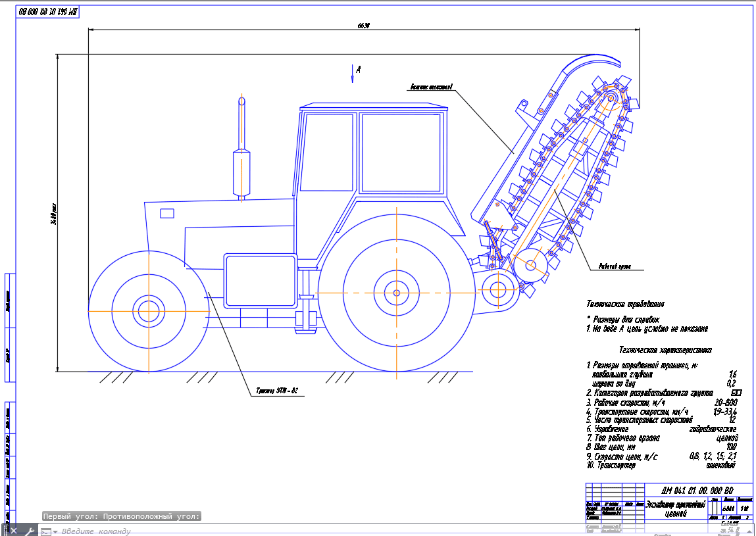Select the note '* Размеры для справок'
This screenshot has height=536, width=756.
pos(622,319)
